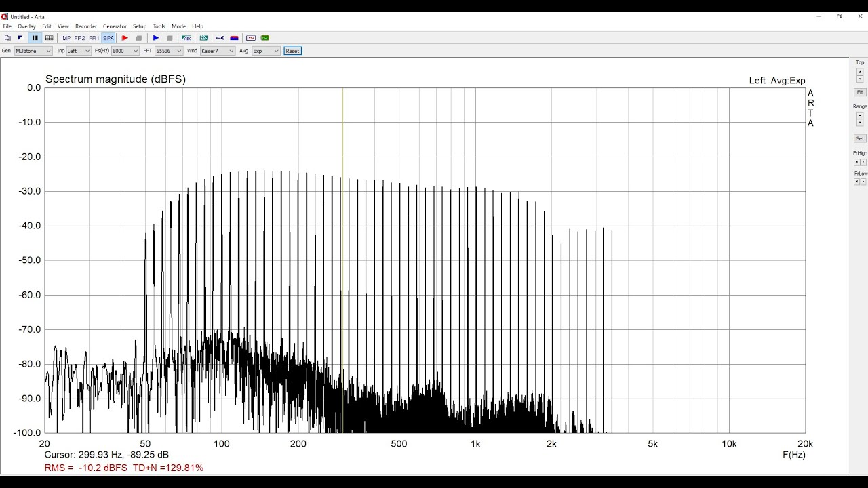The height and width of the screenshot is (488, 868).
Task: Open the Mode menu
Action: pos(178,26)
